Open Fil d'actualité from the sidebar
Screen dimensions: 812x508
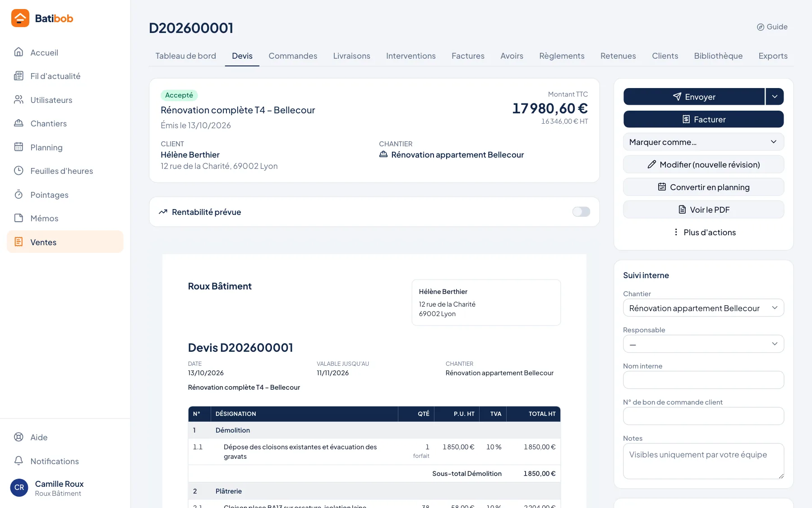pyautogui.click(x=65, y=76)
